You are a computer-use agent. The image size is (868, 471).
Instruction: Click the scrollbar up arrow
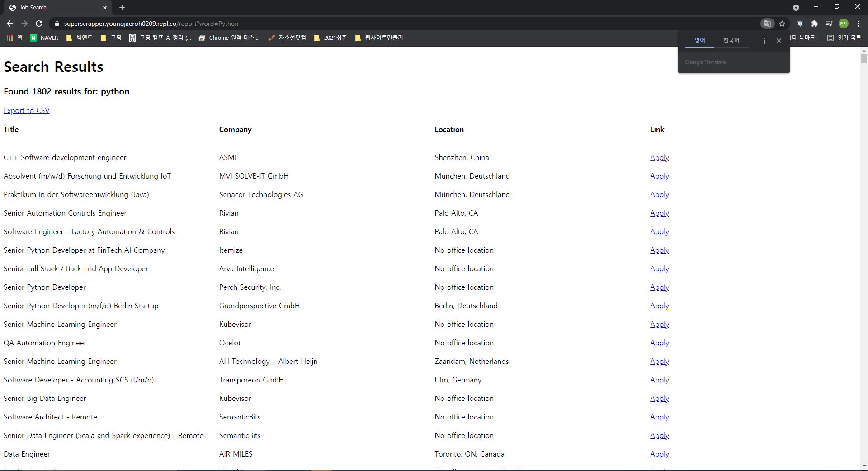pos(864,50)
